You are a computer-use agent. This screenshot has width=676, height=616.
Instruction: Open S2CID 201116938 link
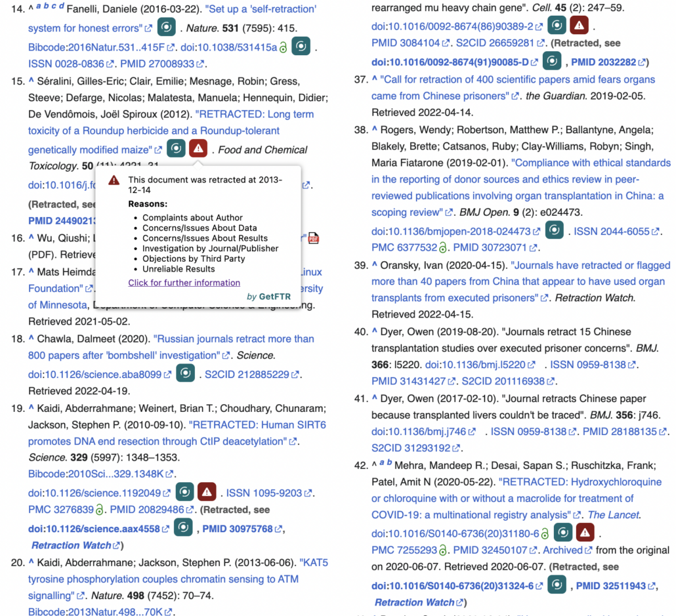[x=508, y=382]
